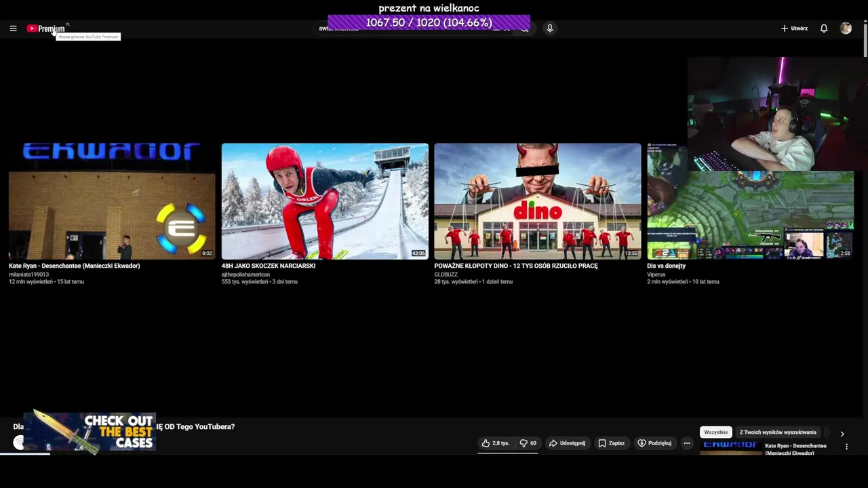This screenshot has width=868, height=488.
Task: Like the video with 2,8 tys.
Action: click(x=496, y=443)
